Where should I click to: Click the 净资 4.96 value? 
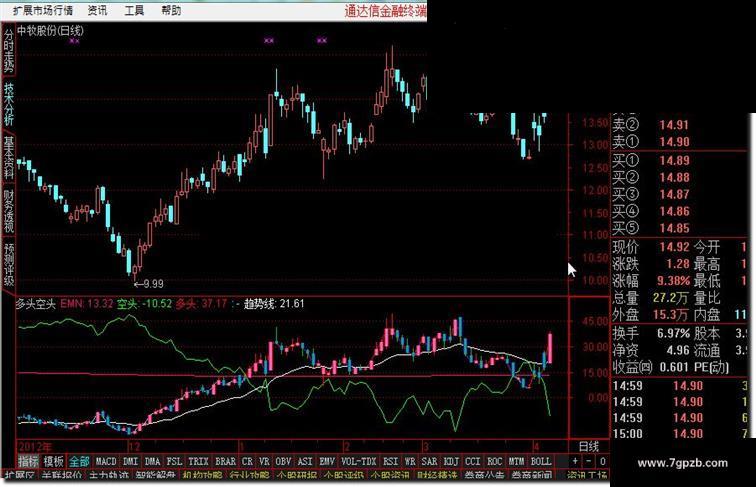point(678,350)
